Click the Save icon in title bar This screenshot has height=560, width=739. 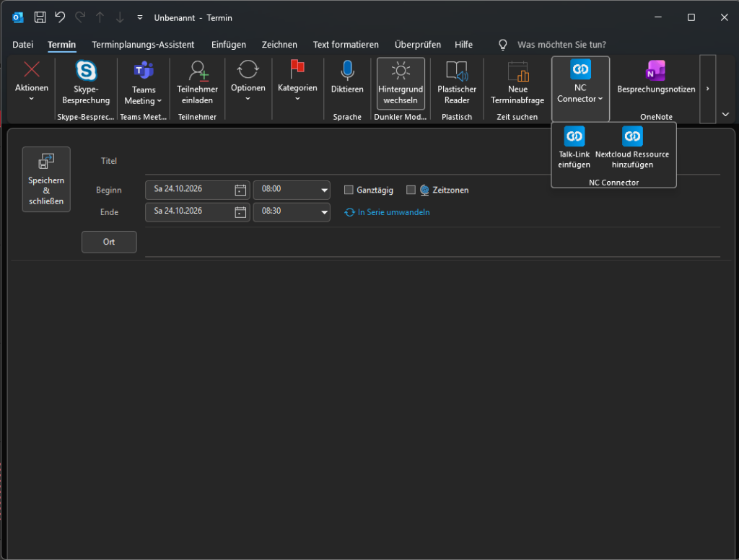[40, 17]
